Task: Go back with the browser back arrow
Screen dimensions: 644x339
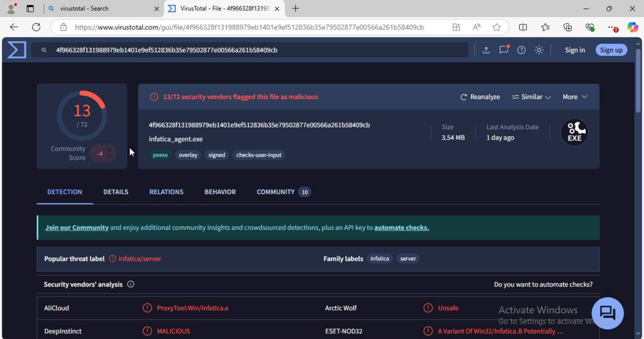Action: click(x=14, y=27)
